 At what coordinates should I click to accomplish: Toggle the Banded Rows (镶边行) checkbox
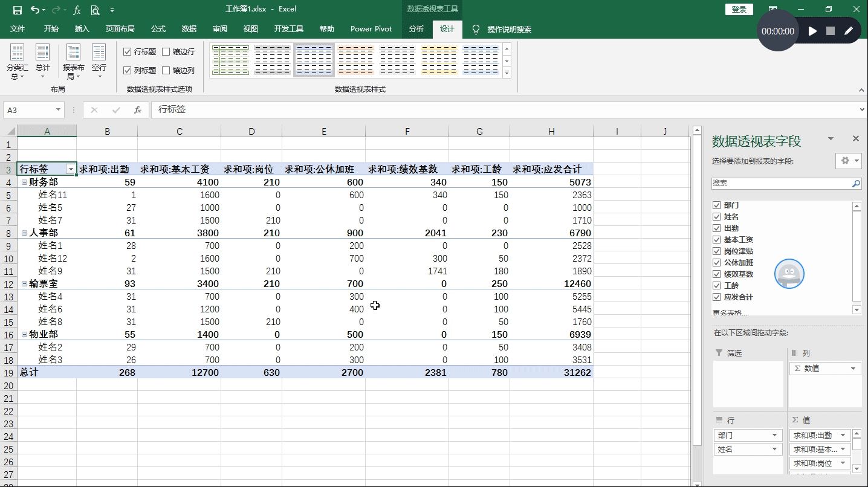[166, 52]
